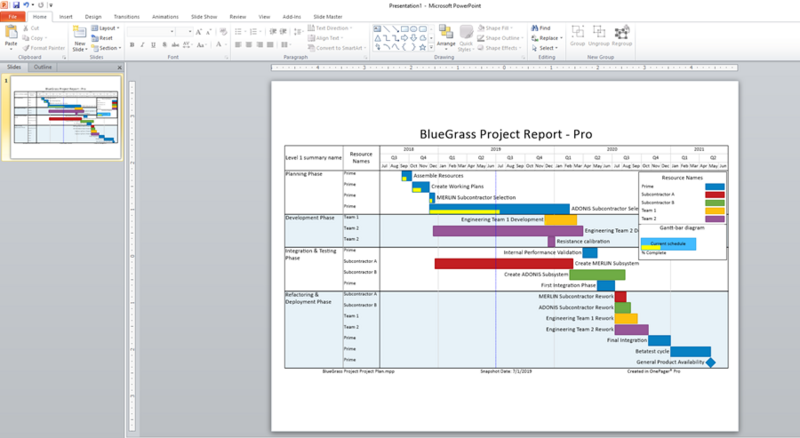
Task: Open the Align Text dropdown
Action: (x=326, y=38)
